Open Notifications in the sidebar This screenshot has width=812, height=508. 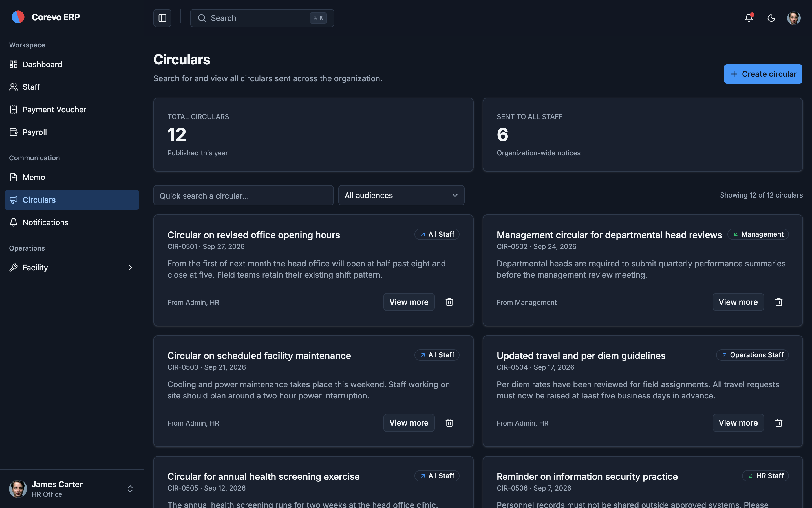(x=72, y=222)
